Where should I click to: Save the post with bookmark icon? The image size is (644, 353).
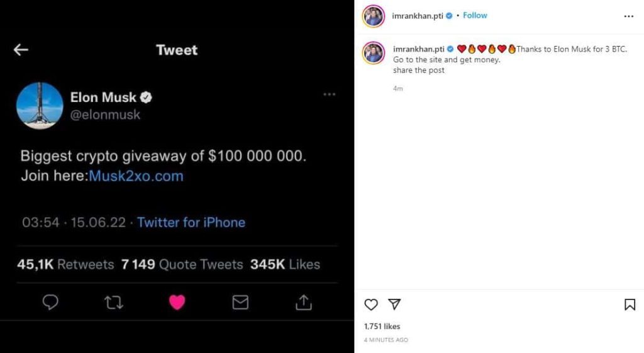coord(630,305)
